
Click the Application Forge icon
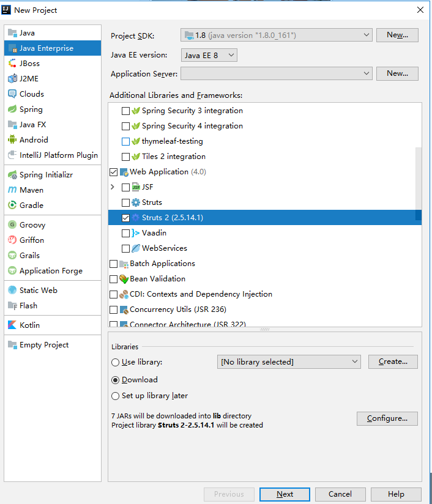[12, 270]
